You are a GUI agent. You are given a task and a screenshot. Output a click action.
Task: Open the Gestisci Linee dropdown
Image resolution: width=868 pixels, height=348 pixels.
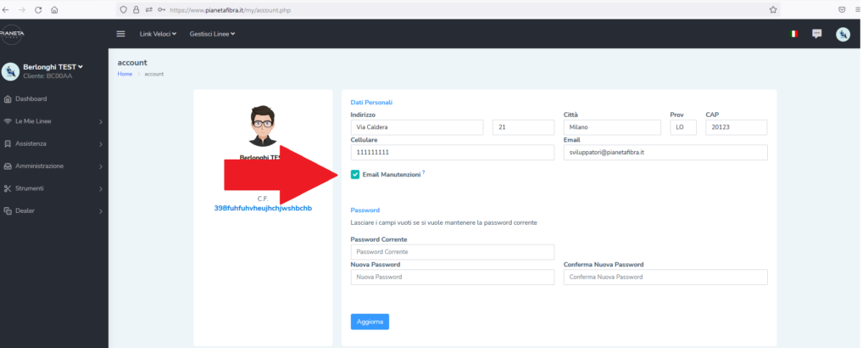click(212, 34)
